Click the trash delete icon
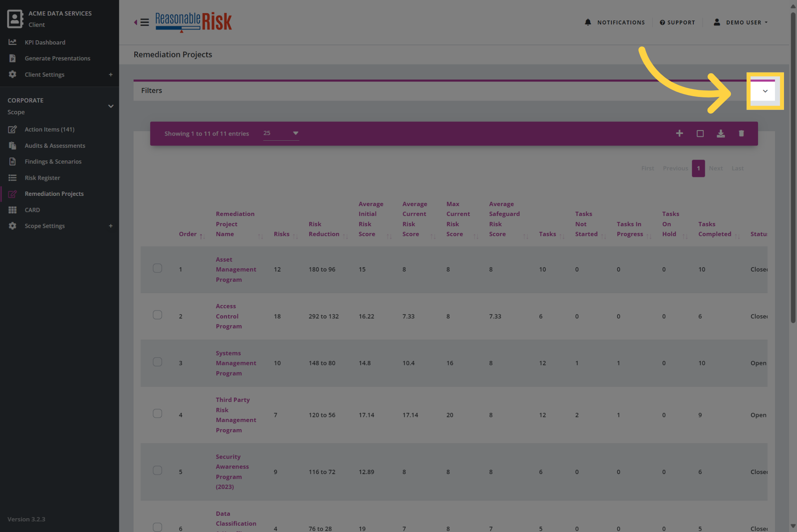Screen dimensions: 797x532 coord(741,134)
